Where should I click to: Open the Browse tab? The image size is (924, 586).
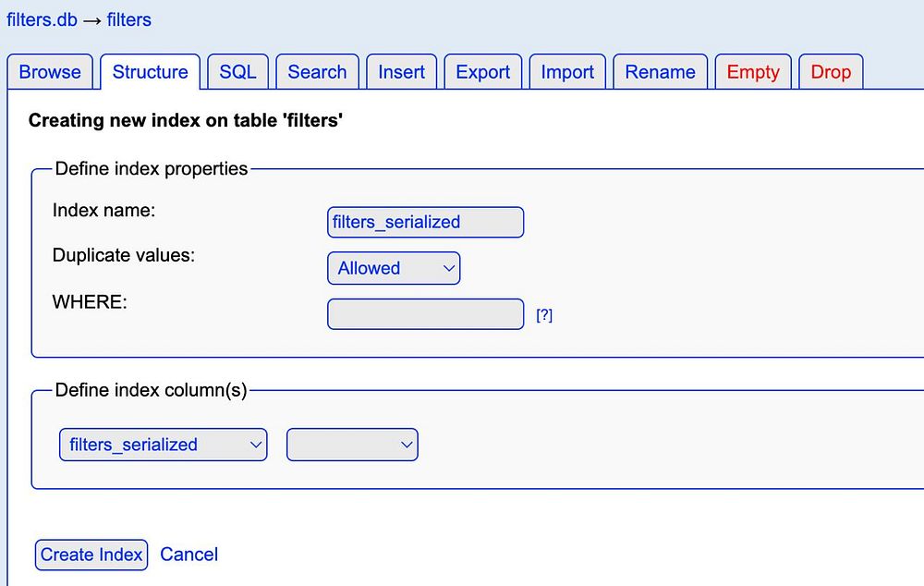point(50,72)
